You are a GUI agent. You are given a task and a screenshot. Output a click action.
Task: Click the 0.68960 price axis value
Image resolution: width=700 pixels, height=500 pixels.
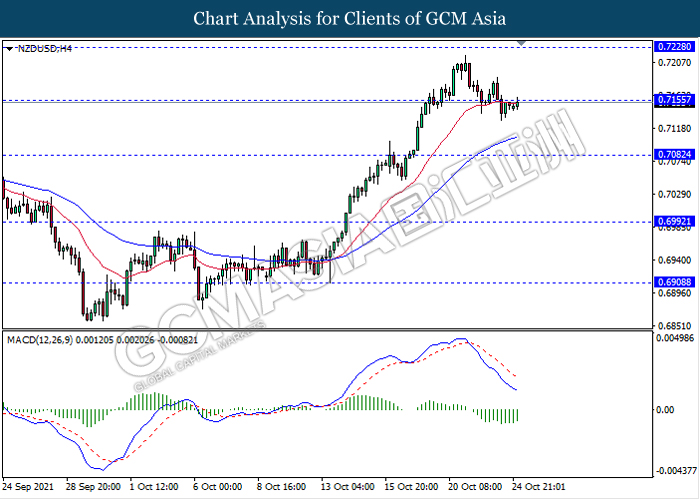pos(675,293)
